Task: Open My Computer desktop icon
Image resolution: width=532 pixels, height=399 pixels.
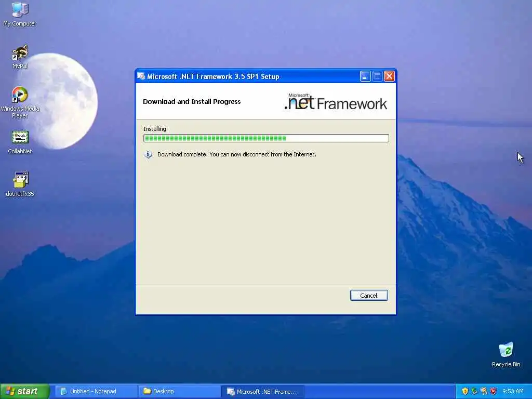Action: tap(20, 14)
